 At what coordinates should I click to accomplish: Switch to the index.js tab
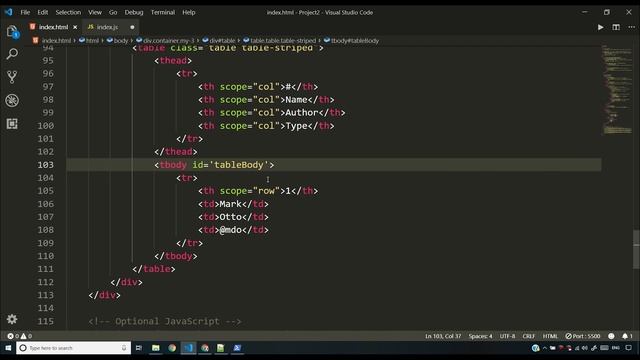[x=107, y=27]
